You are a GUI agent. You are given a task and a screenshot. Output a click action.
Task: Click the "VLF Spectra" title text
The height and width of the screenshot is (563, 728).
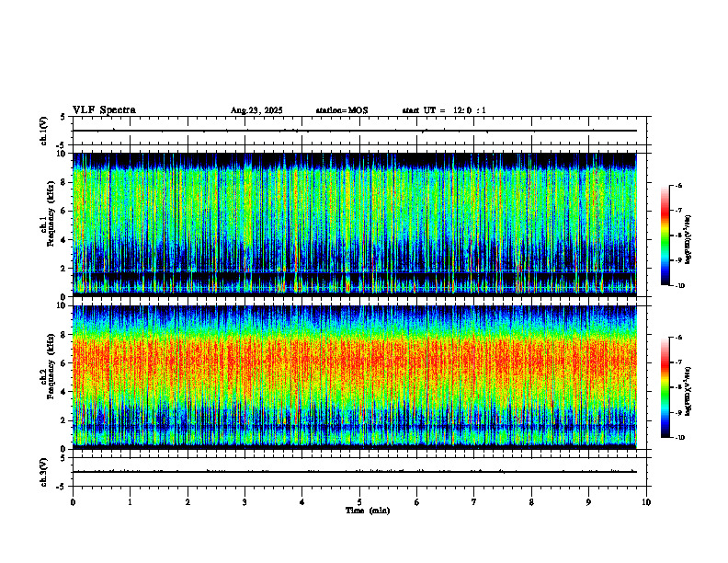point(104,110)
